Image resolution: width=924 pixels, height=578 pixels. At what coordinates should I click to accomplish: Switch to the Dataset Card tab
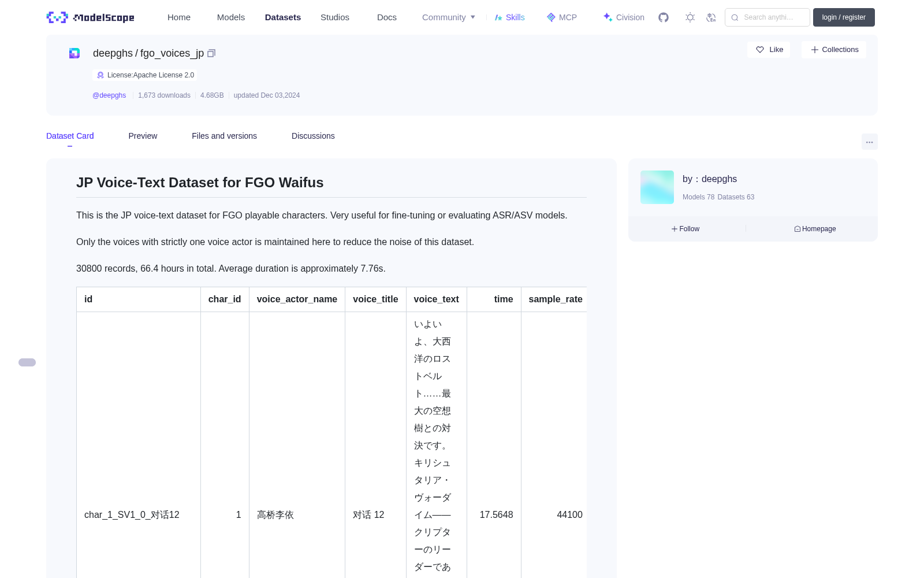click(70, 136)
